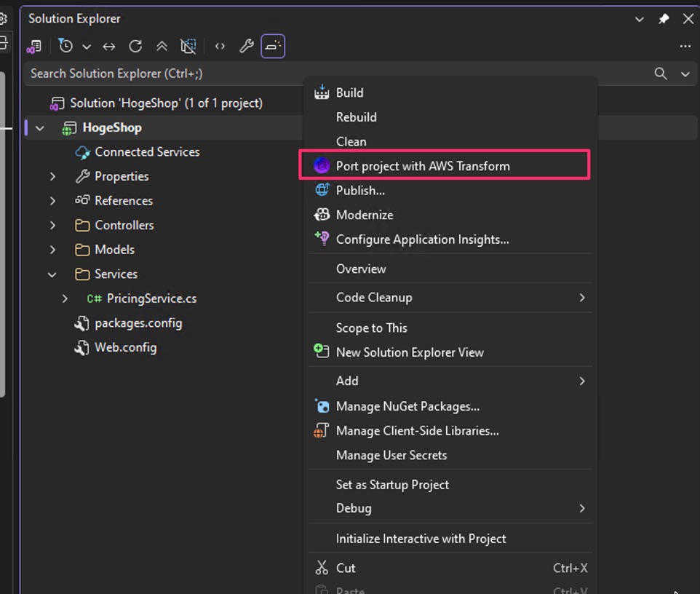Expand the References node
Image resolution: width=700 pixels, height=594 pixels.
(x=52, y=201)
